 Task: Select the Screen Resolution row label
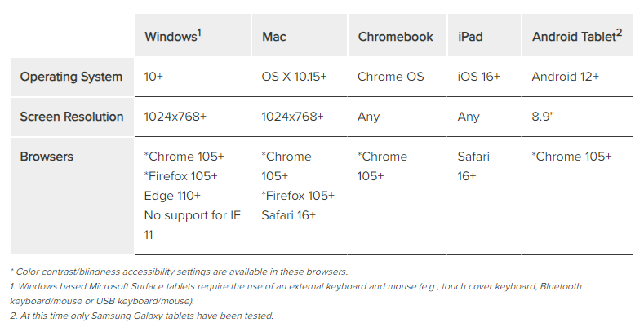tap(72, 117)
